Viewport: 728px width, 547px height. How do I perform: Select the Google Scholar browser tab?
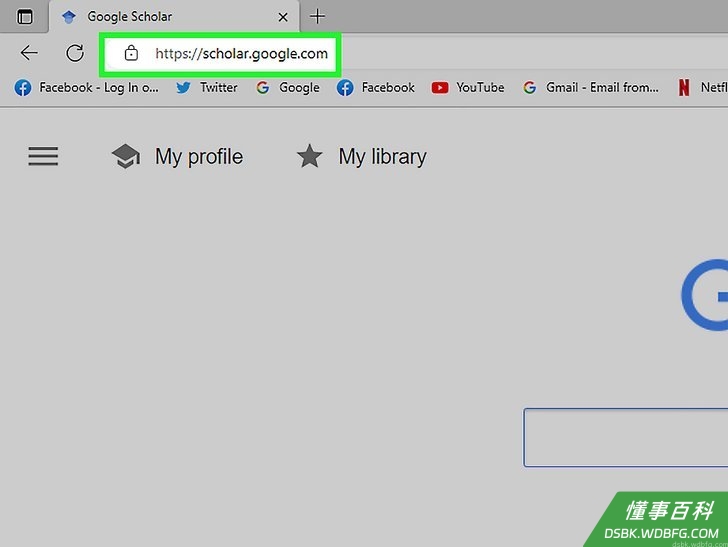(174, 17)
